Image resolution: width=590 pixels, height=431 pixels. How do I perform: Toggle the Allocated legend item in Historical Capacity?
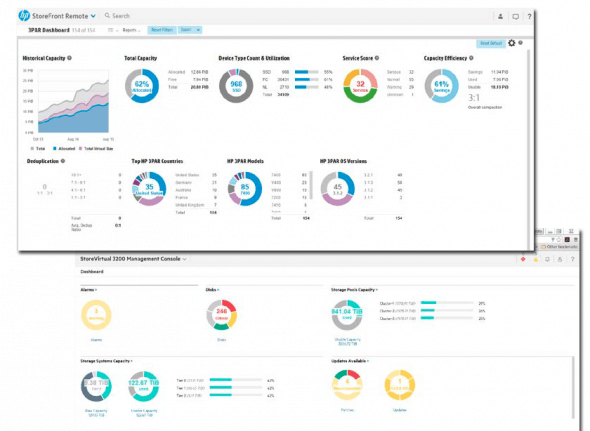click(x=64, y=149)
